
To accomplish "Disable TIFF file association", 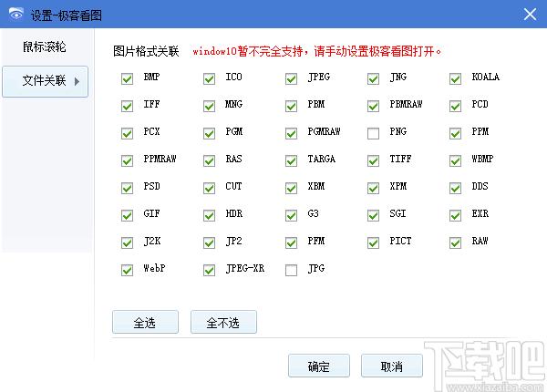I will (373, 160).
